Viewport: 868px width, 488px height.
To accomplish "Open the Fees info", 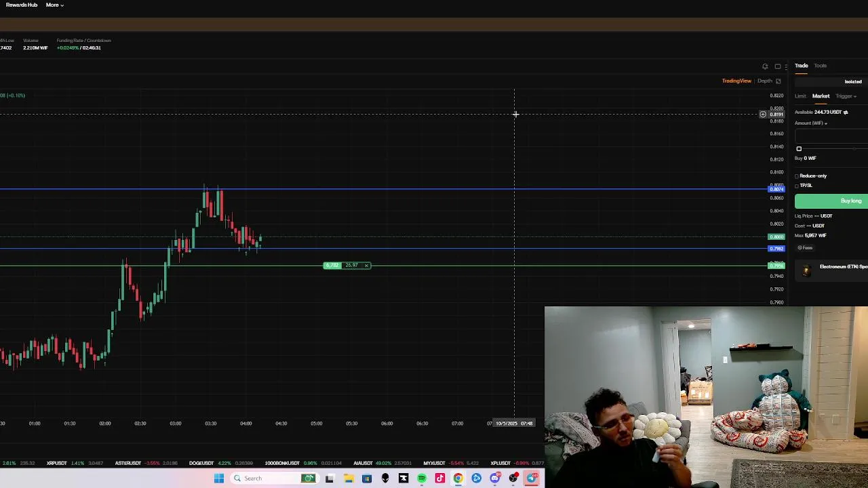I will click(x=805, y=248).
